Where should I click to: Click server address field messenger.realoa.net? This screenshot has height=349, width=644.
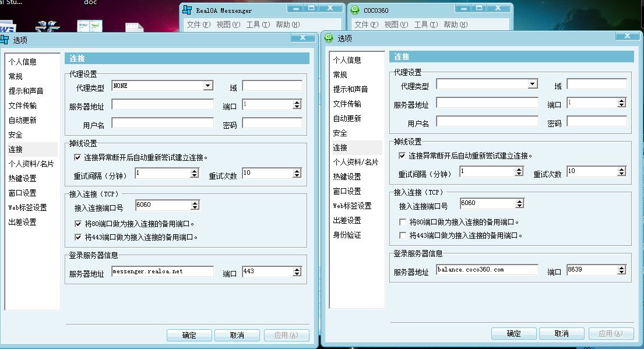pyautogui.click(x=163, y=272)
